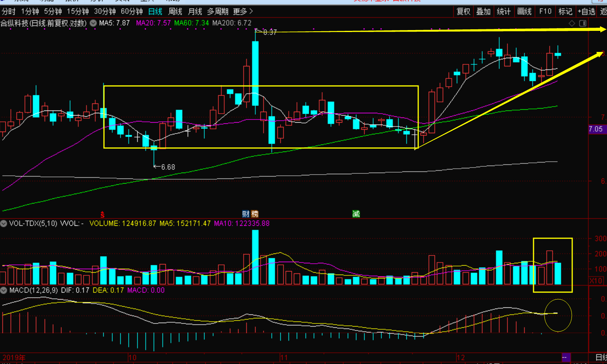This screenshot has width=607, height=364.
Task: Open MACD panel circle dropdown
Action: (4, 290)
